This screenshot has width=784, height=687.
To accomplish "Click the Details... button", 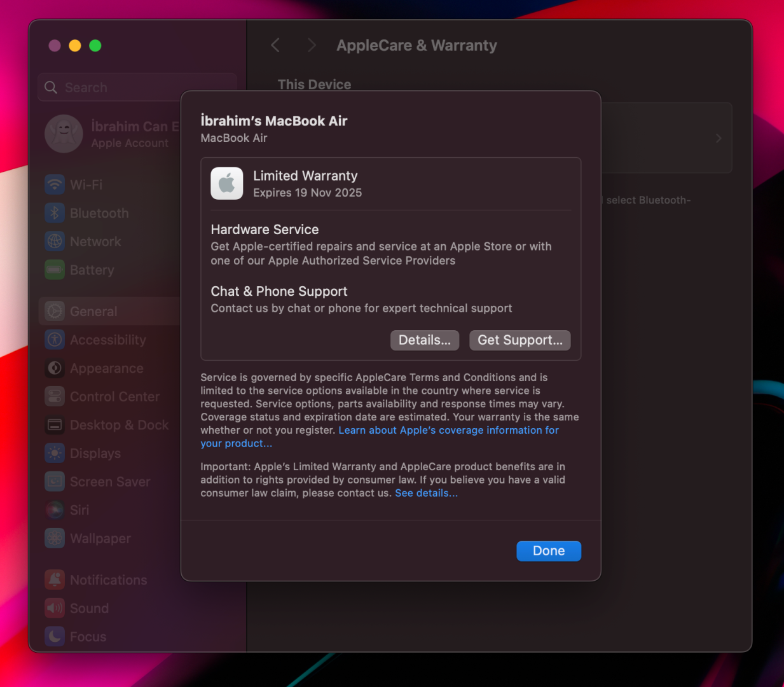I will point(425,340).
